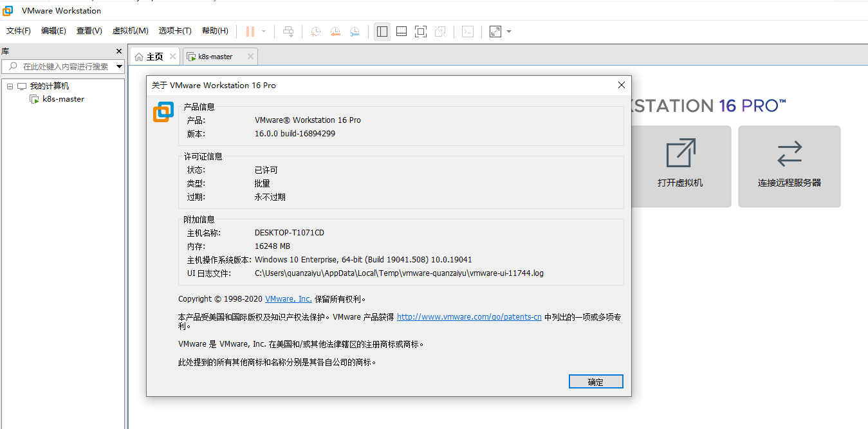Click the license type value 批量
868x429 pixels.
[x=263, y=184]
